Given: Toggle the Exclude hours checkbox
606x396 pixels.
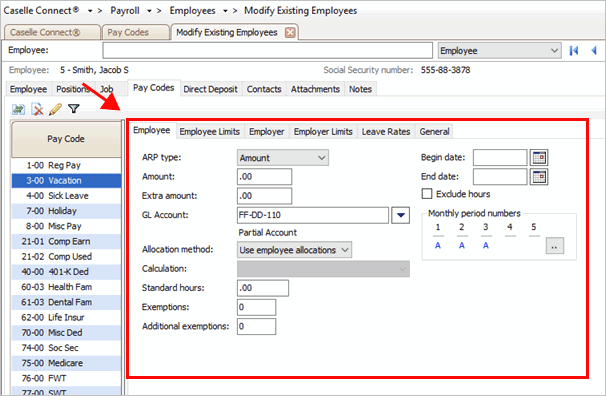Looking at the screenshot, I should [427, 194].
